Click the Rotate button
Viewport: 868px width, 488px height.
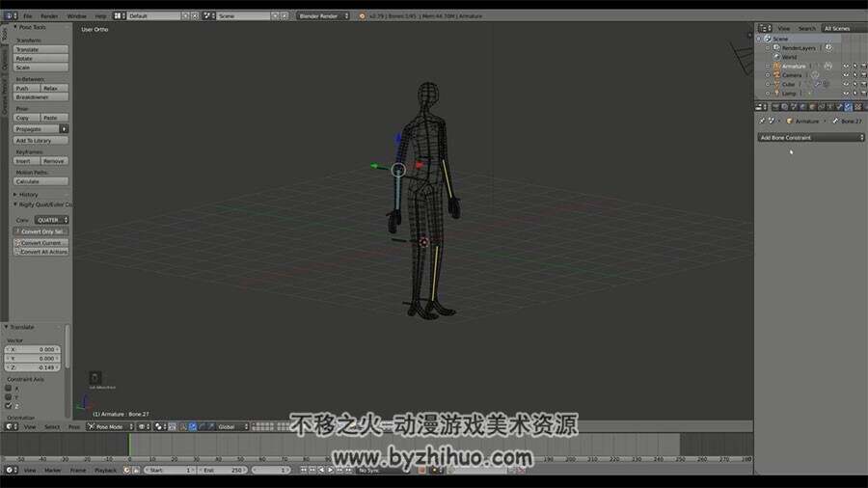(x=41, y=58)
